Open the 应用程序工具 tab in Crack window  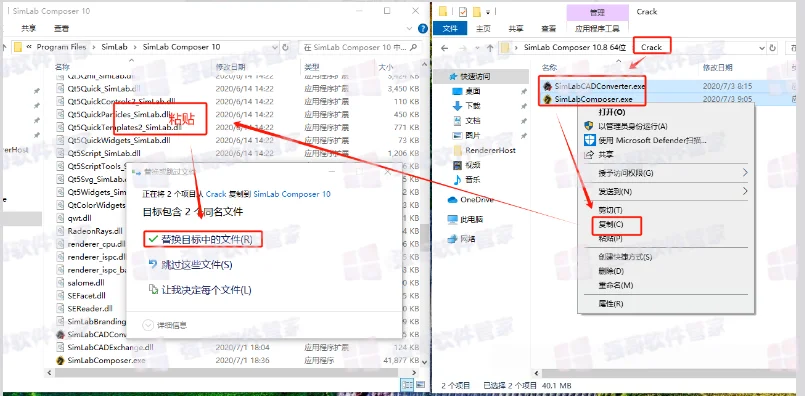[597, 29]
